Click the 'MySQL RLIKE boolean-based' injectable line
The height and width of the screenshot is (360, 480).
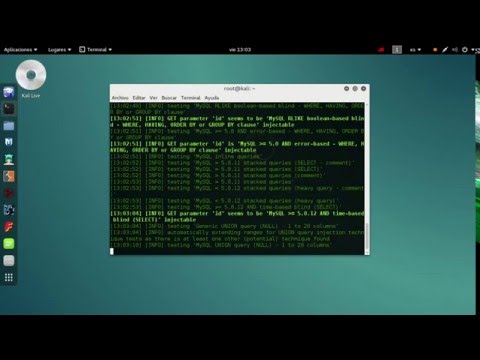[237, 122]
